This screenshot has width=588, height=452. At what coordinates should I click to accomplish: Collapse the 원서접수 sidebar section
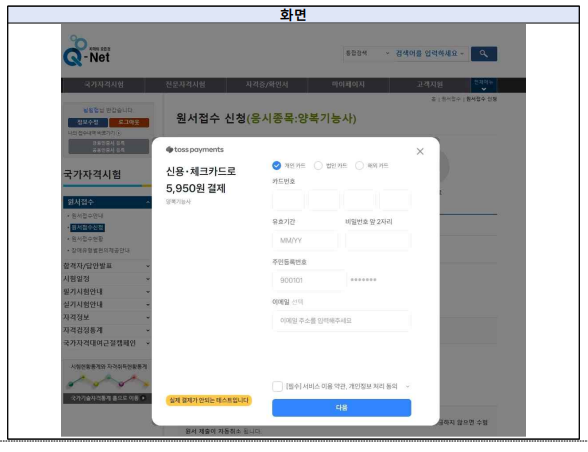point(107,202)
